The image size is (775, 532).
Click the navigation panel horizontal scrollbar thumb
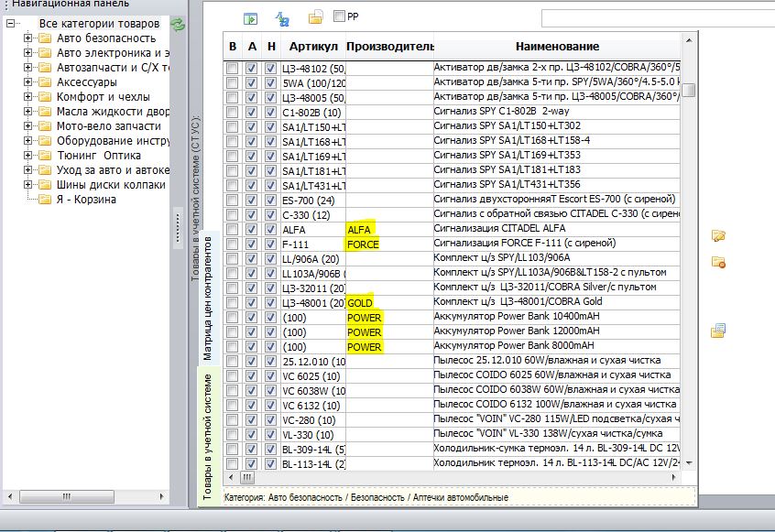[67, 496]
